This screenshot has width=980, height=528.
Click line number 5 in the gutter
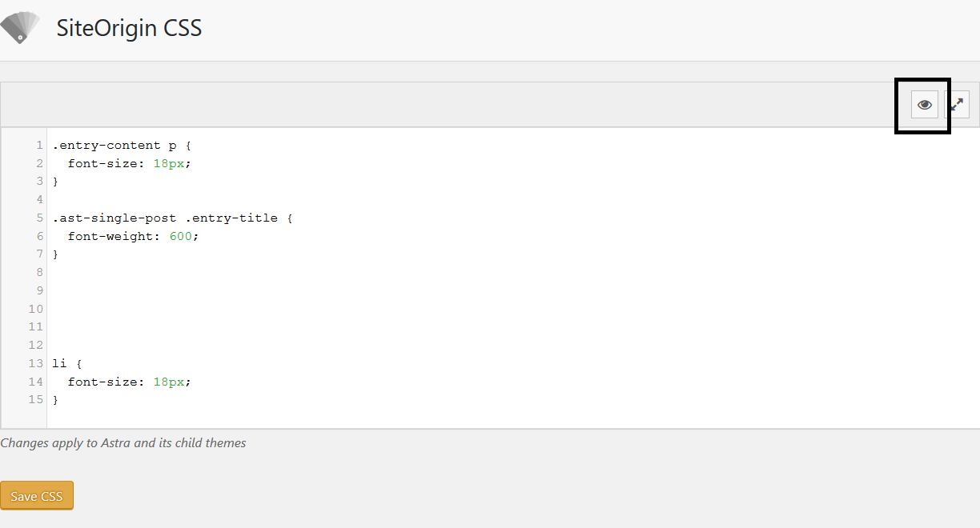(38, 218)
